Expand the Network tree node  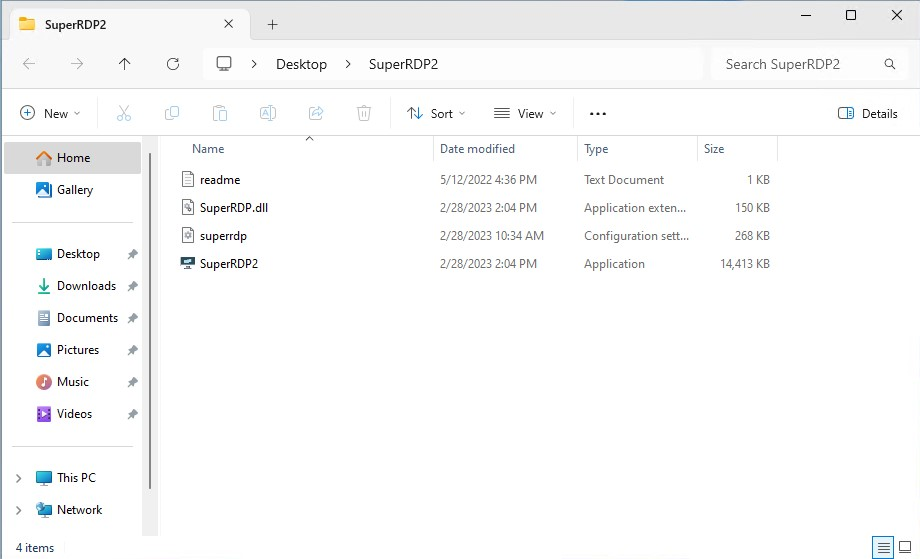pos(18,510)
